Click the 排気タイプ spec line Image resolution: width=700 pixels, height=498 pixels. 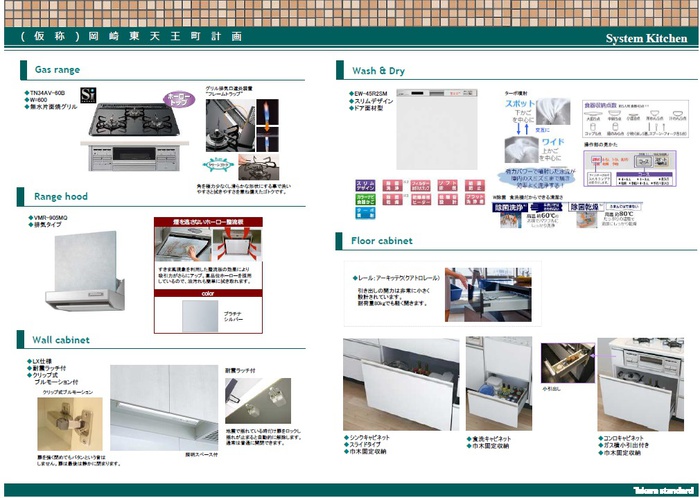click(x=47, y=224)
